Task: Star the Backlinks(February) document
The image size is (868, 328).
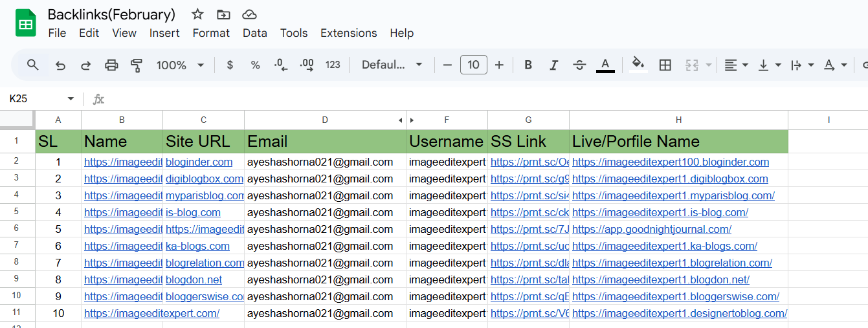Action: pyautogui.click(x=198, y=14)
